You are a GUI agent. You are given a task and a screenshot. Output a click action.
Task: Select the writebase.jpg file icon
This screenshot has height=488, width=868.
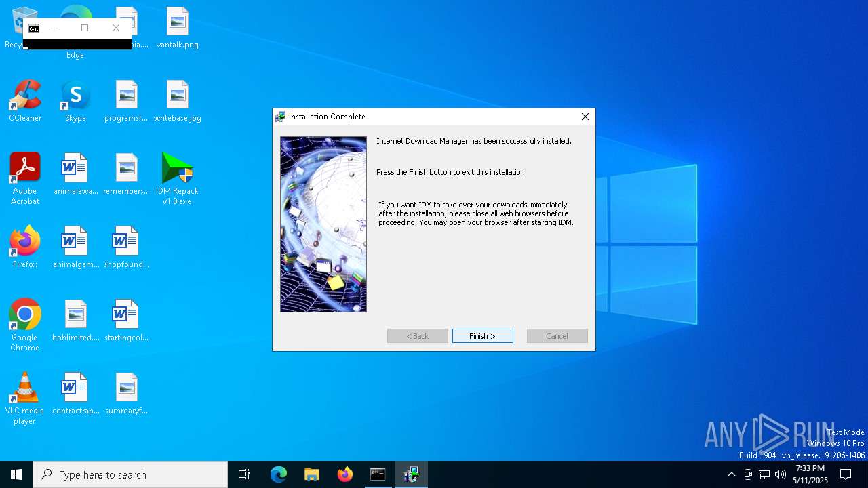click(x=177, y=102)
